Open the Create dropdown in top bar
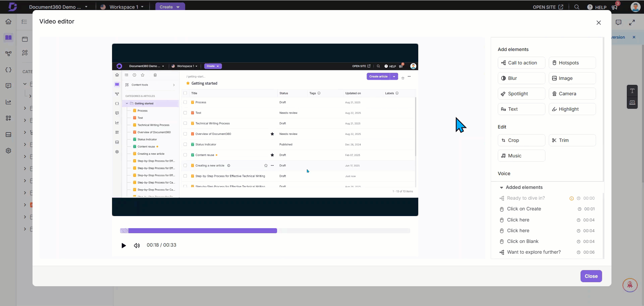The width and height of the screenshot is (644, 306). click(170, 7)
